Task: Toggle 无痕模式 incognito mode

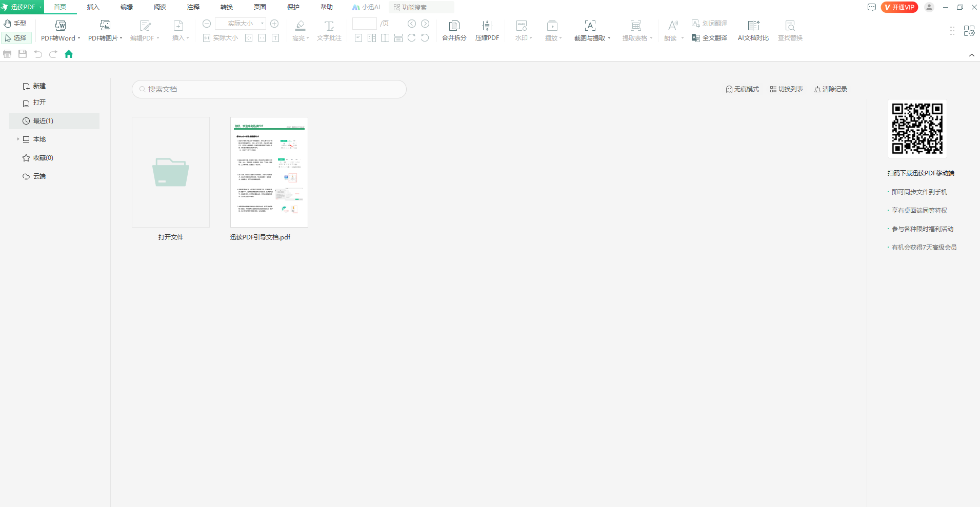Action: (742, 89)
